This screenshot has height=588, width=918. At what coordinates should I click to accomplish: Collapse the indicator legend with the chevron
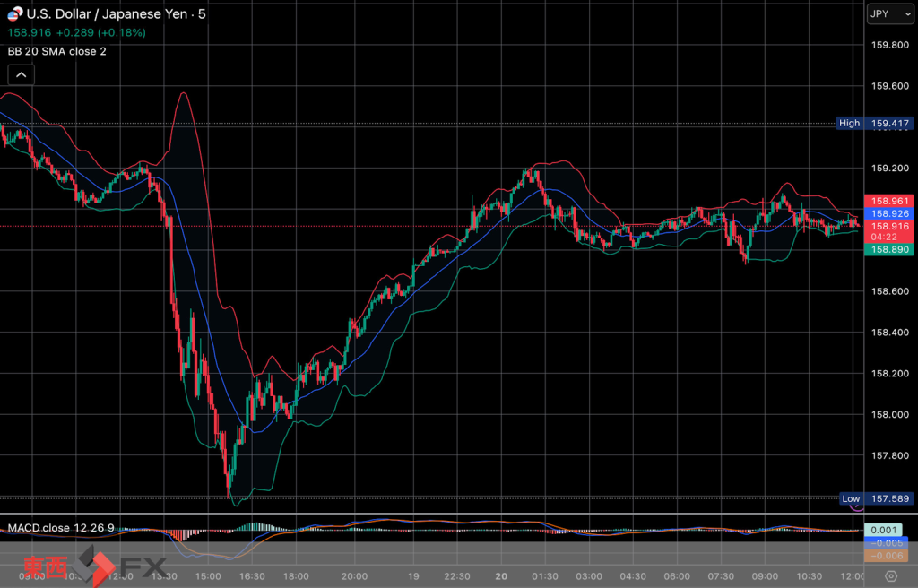[x=21, y=75]
